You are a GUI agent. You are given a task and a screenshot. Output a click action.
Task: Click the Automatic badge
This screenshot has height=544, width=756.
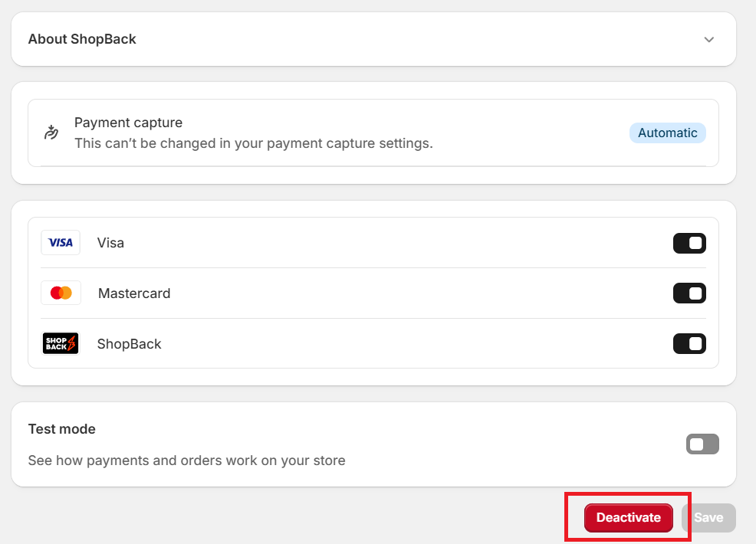coord(668,133)
